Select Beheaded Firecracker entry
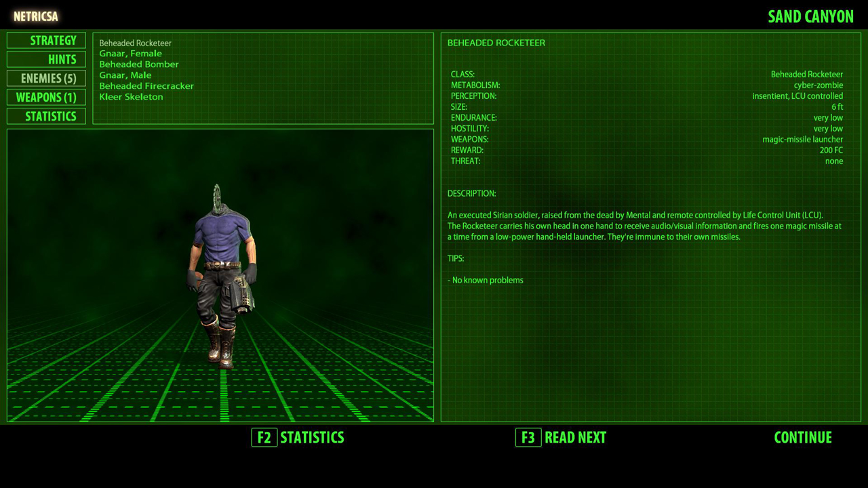The image size is (868, 488). pos(146,86)
